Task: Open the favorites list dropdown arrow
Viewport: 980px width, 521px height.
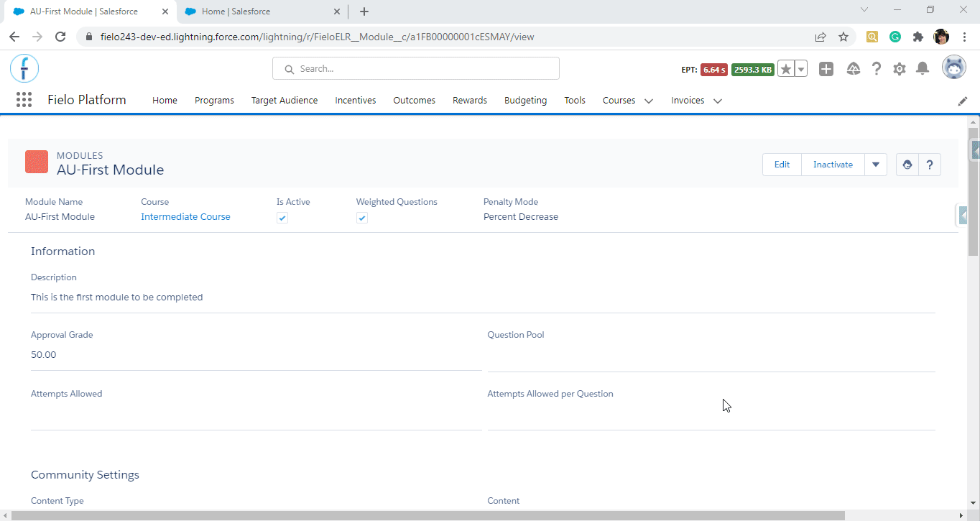Action: (x=801, y=69)
